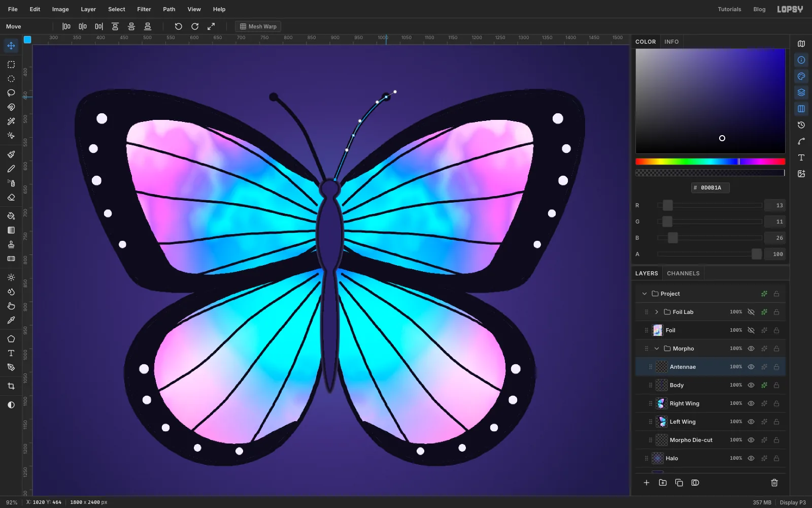
Task: Hide the Antennae layer
Action: click(751, 367)
